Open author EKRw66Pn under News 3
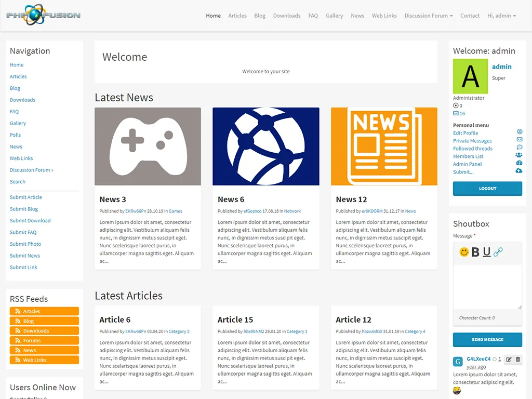532x399 pixels. tap(136, 211)
